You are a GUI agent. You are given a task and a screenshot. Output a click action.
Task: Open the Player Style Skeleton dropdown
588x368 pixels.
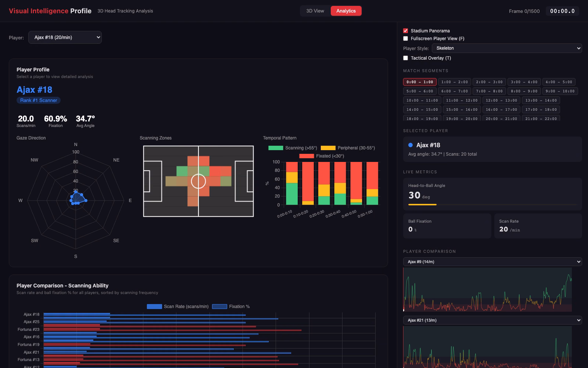coord(507,48)
